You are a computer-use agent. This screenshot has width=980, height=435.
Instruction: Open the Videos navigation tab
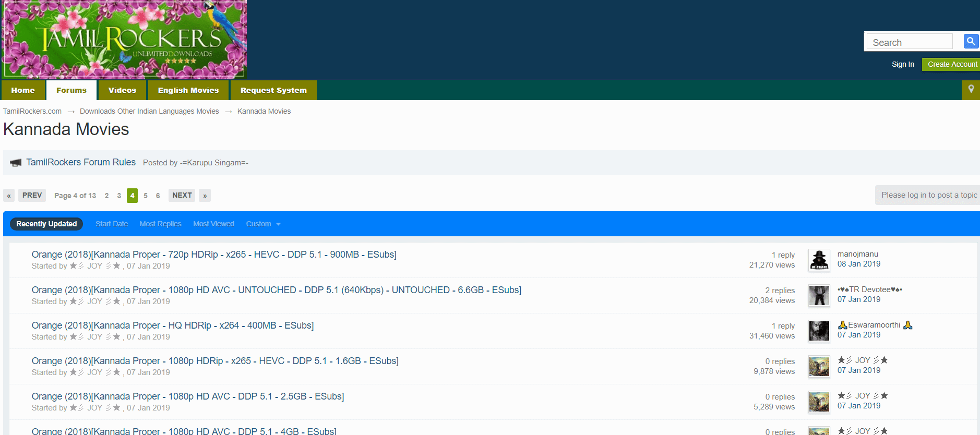[x=122, y=90]
